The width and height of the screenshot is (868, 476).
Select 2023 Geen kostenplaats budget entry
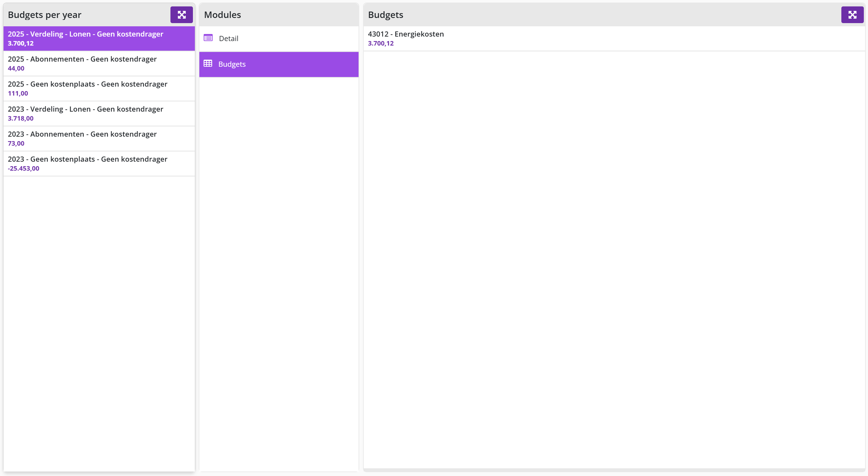(99, 164)
